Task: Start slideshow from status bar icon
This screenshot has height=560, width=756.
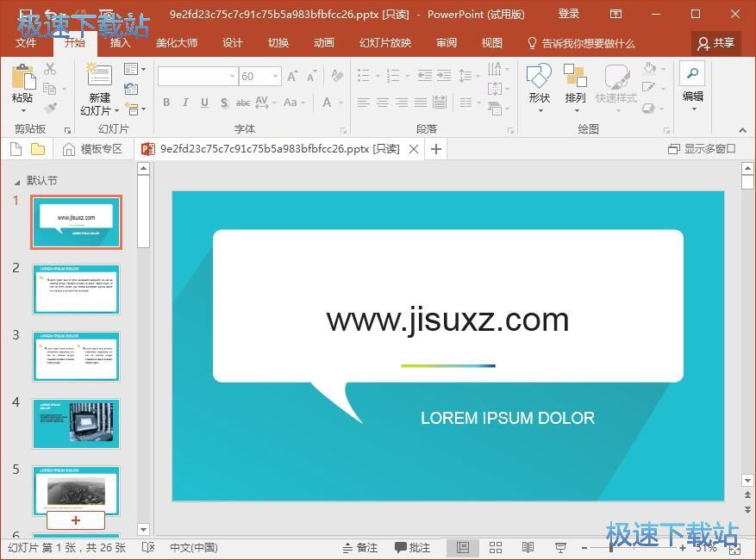Action: (x=560, y=547)
